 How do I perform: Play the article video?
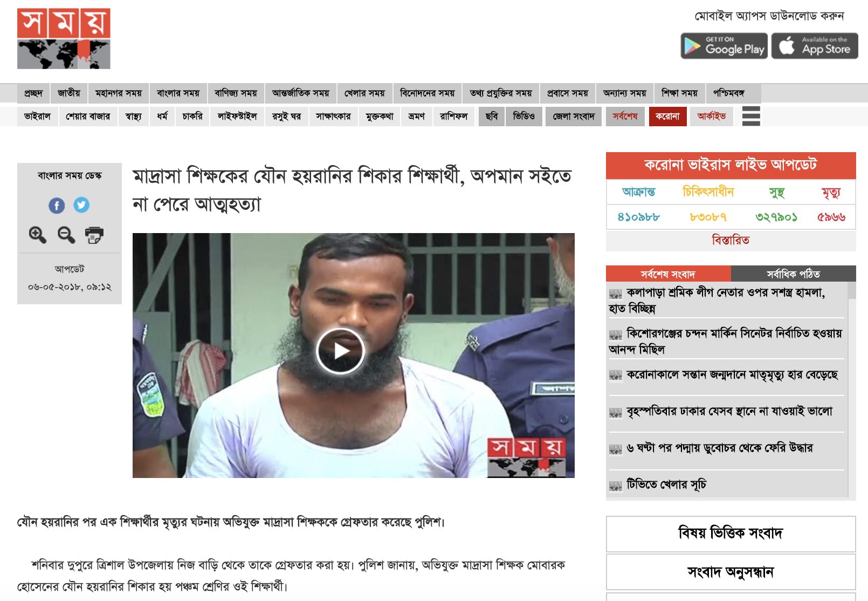(x=341, y=351)
